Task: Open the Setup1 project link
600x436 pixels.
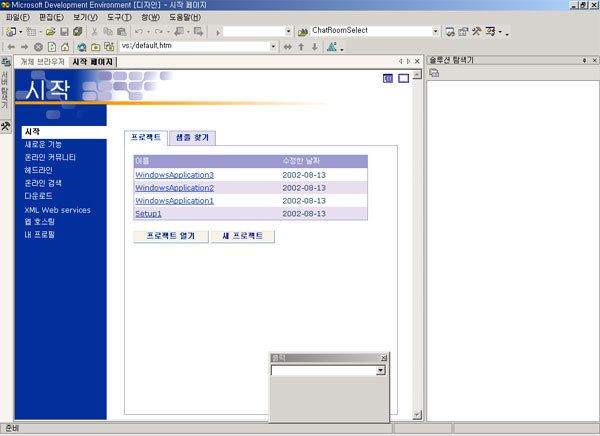Action: pyautogui.click(x=148, y=214)
